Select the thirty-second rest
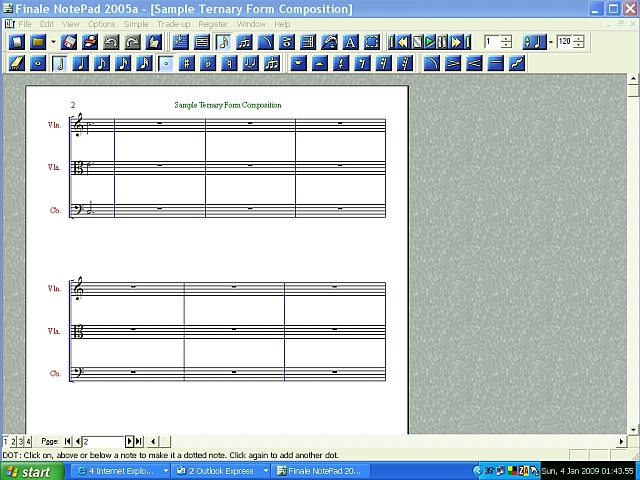The image size is (640, 480). [x=404, y=64]
